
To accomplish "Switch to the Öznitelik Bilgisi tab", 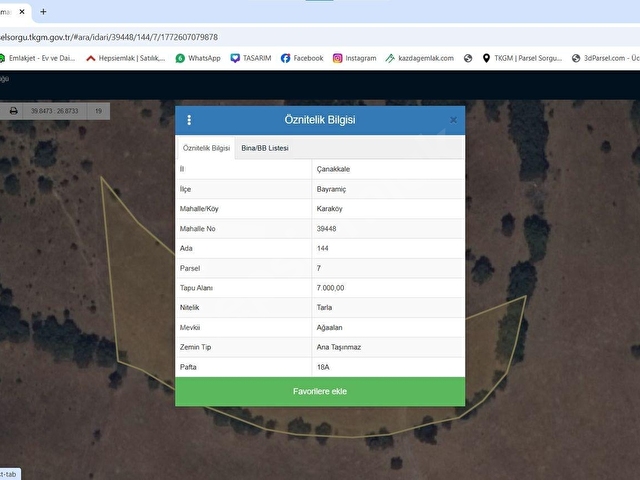I will coord(206,148).
